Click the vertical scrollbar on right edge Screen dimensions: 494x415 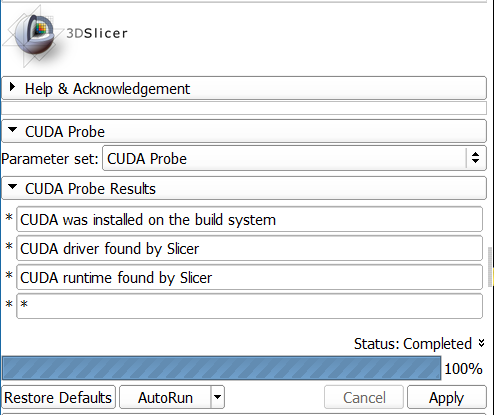coord(490,267)
